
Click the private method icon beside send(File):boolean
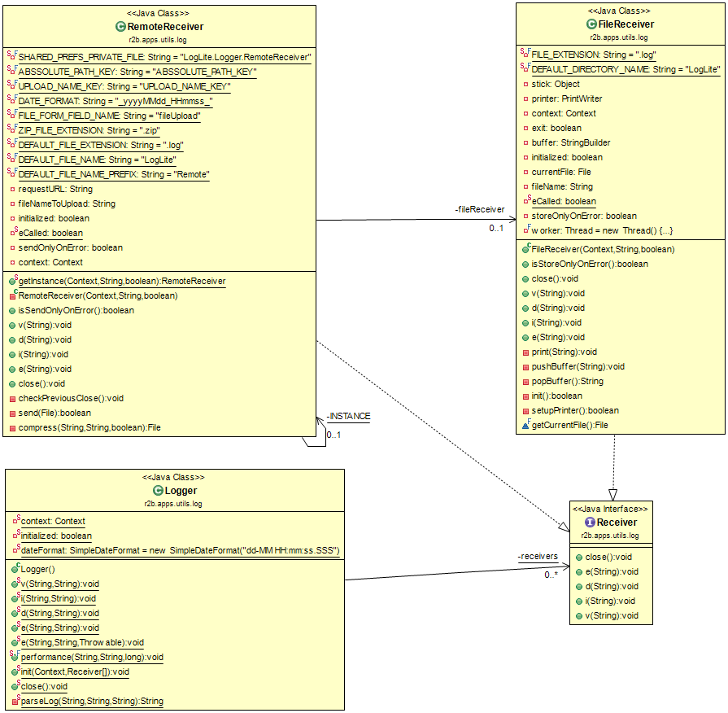[10, 413]
